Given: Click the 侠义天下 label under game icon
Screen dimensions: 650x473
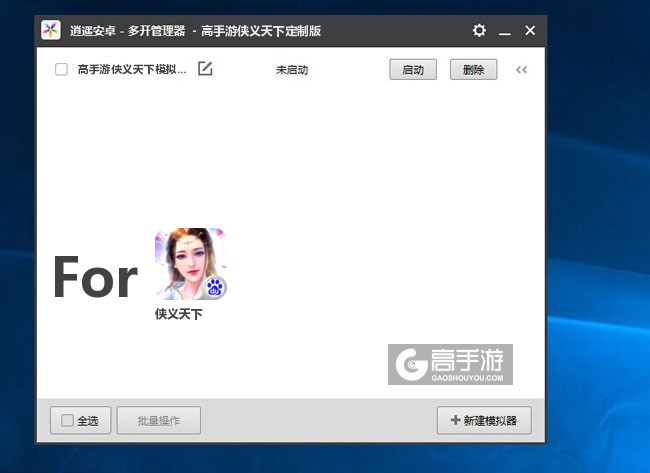Looking at the screenshot, I should 179,314.
